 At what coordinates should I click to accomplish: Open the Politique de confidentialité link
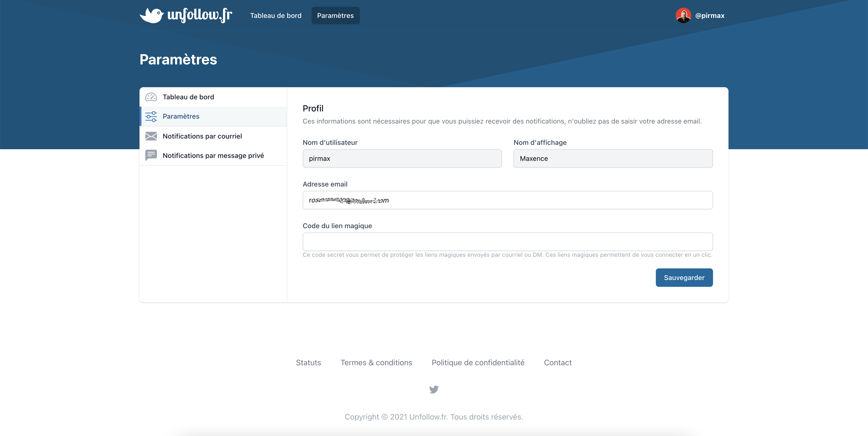(x=478, y=363)
